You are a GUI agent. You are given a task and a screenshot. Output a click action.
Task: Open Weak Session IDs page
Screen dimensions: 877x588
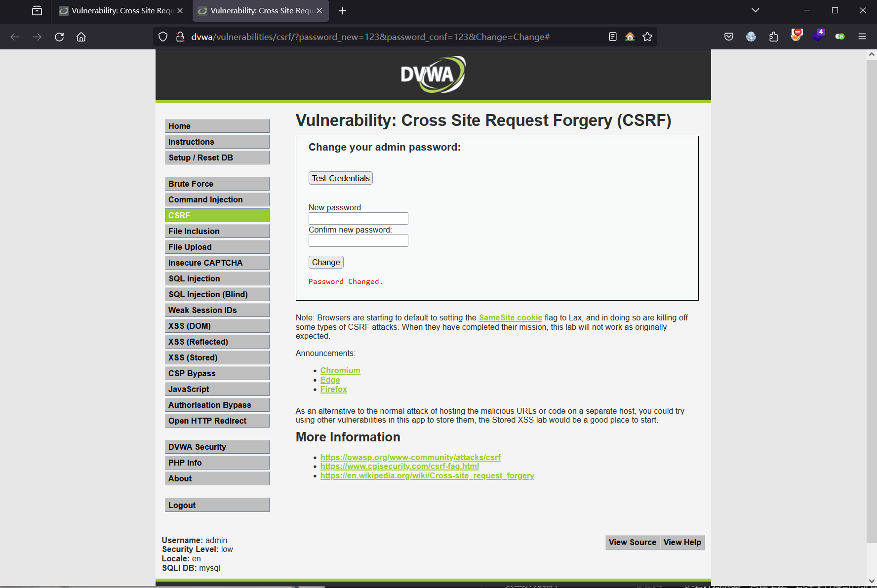[x=217, y=310]
